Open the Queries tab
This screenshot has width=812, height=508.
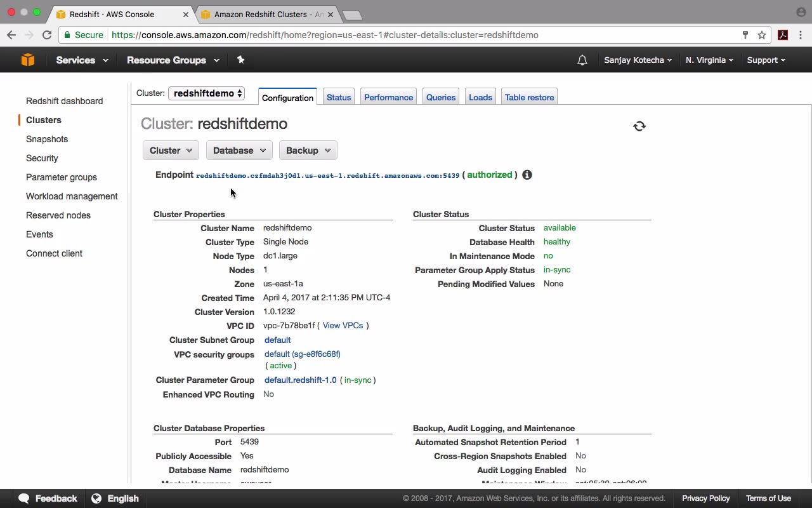coord(441,97)
